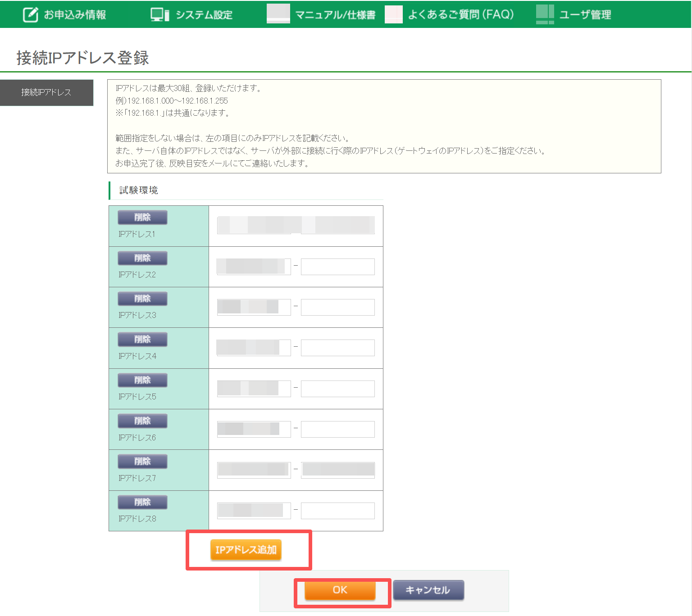Viewport: 692px width, 616px height.
Task: Delete IPアドレス7 with its 削除 button
Action: [x=142, y=461]
